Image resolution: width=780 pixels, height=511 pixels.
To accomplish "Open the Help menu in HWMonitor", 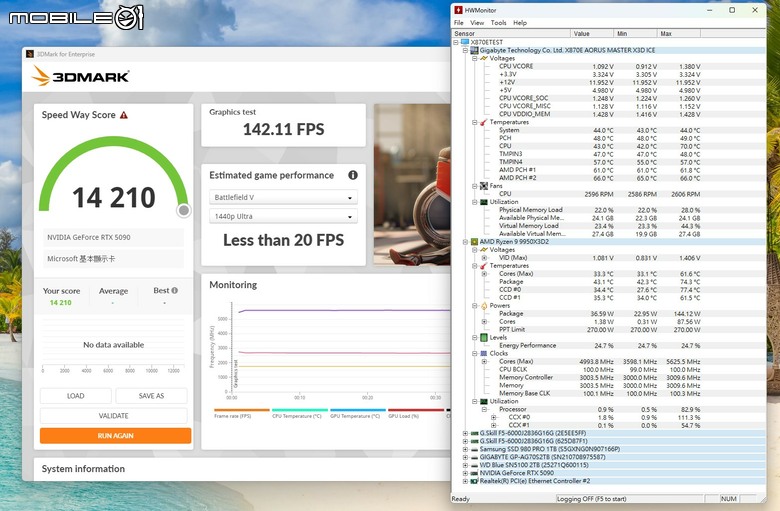I will click(520, 23).
